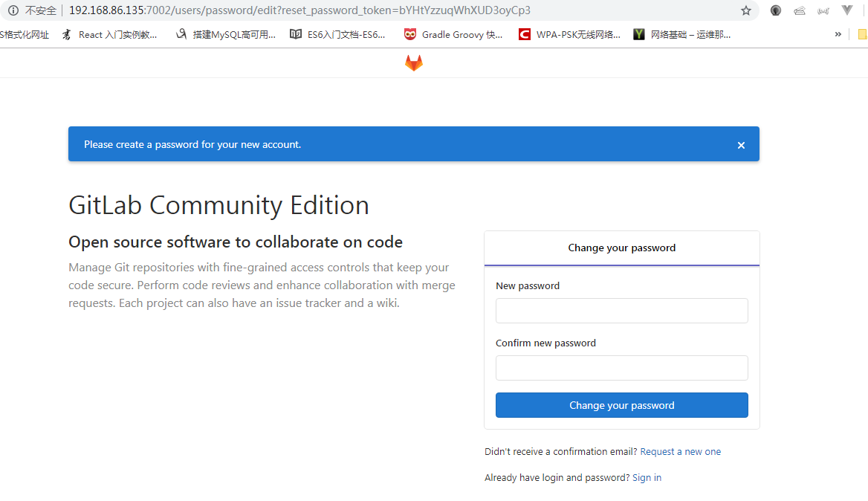Click the GitLab fox logo
The height and width of the screenshot is (501, 868).
(x=413, y=62)
